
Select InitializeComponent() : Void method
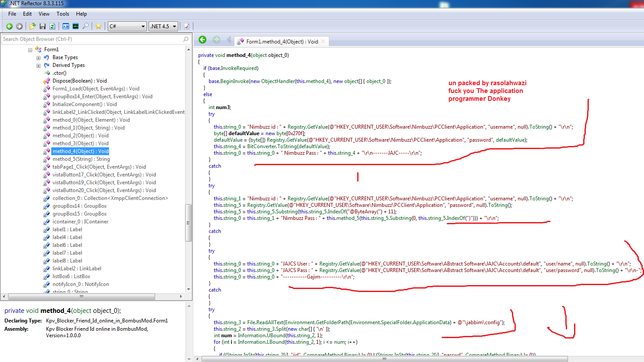85,104
